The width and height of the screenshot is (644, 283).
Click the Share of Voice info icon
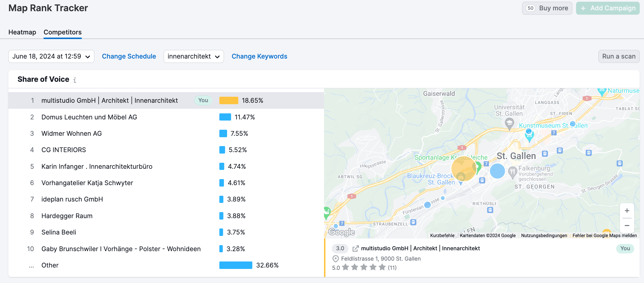(x=75, y=80)
